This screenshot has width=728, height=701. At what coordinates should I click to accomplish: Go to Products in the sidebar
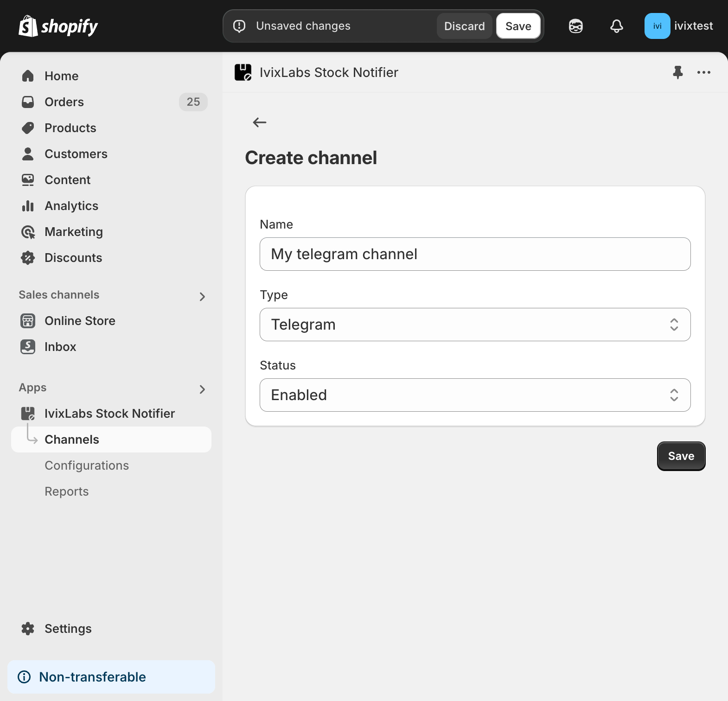pos(111,128)
